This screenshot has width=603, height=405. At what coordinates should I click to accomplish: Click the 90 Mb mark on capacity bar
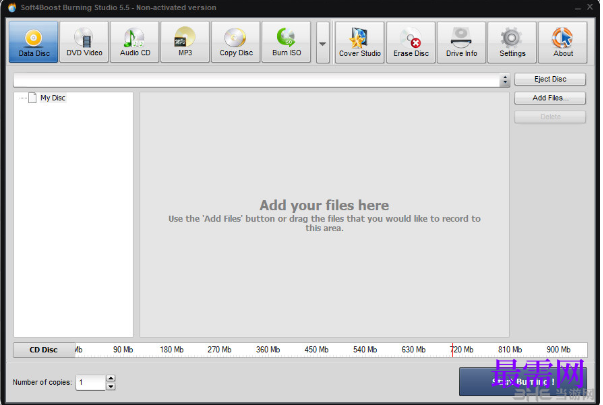click(123, 350)
